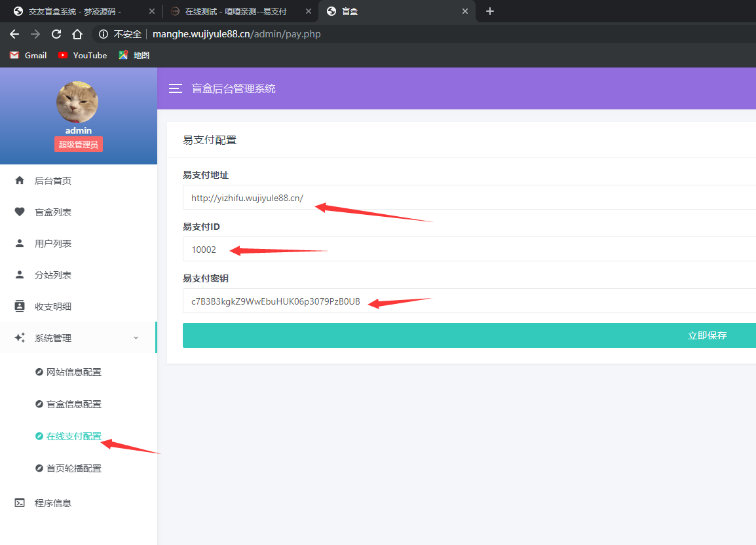Collapse the 系统管理 menu chevron
The height and width of the screenshot is (545, 756).
(x=136, y=338)
